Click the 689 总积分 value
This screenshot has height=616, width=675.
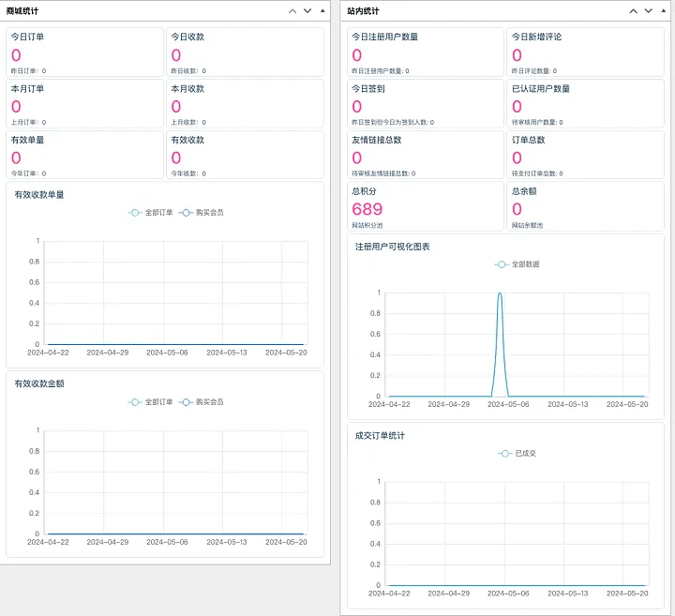[367, 209]
